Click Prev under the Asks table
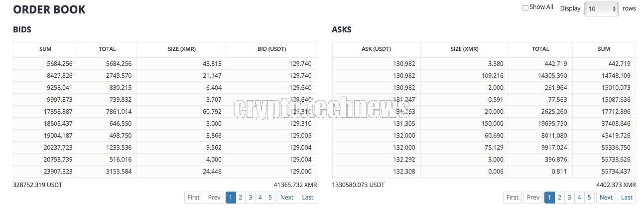The image size is (644, 217). 533,198
